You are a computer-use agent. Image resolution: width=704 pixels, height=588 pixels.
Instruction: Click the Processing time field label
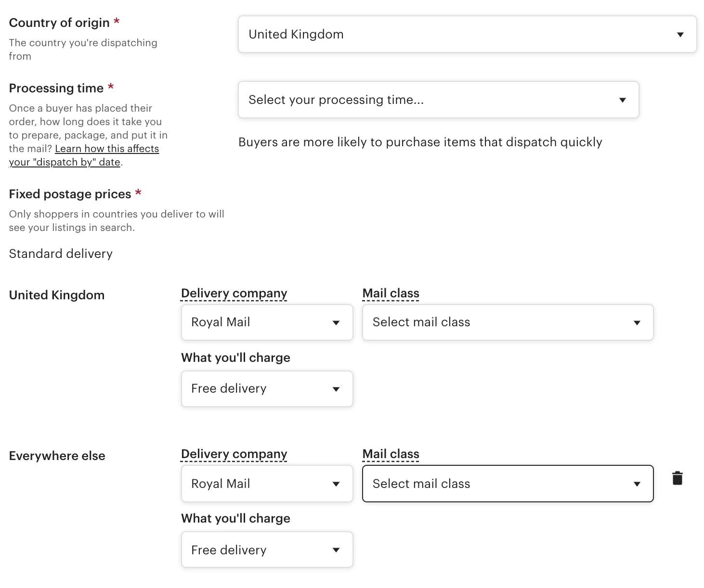(56, 88)
